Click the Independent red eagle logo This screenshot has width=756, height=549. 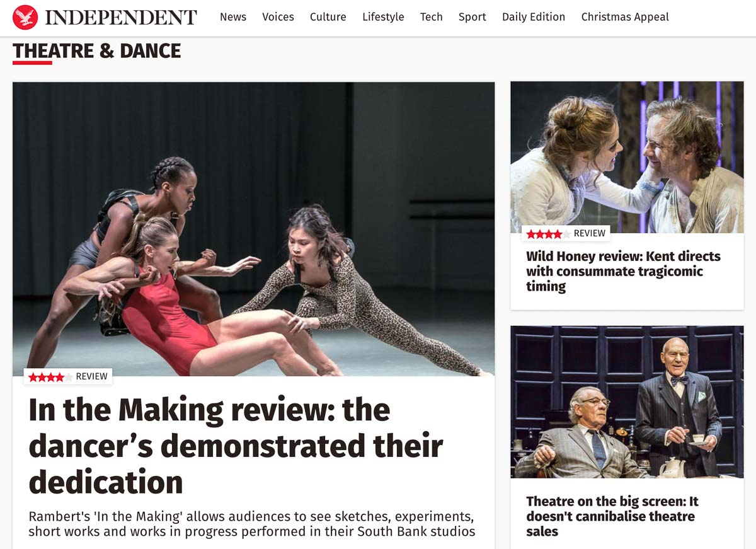coord(25,17)
